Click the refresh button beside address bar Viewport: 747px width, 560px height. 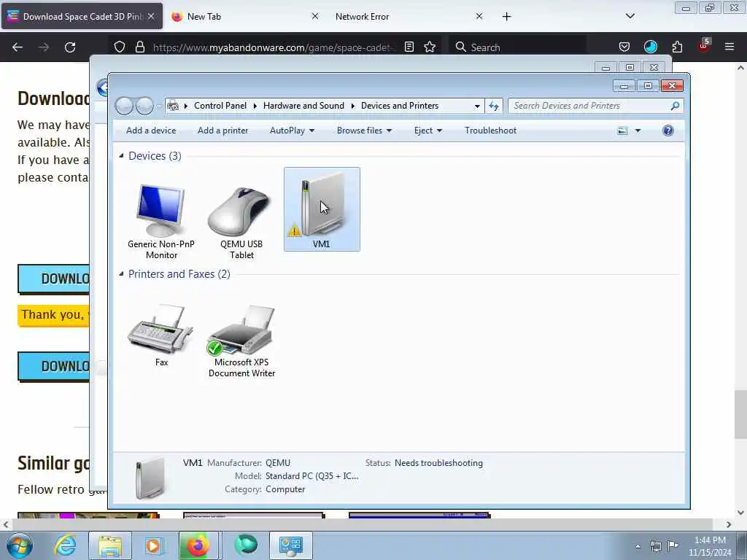click(x=494, y=106)
